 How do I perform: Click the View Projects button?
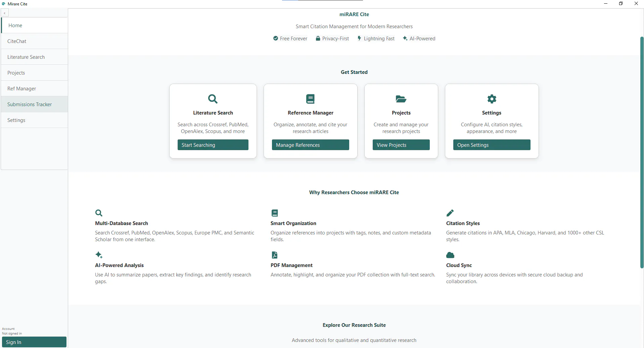[401, 145]
